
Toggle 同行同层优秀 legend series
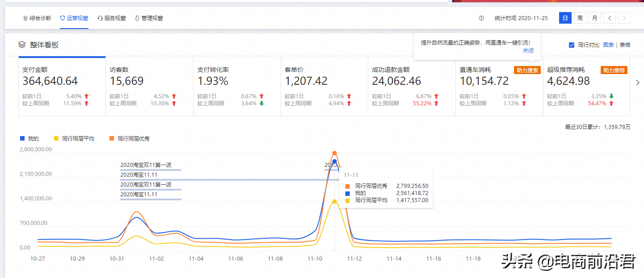point(130,139)
